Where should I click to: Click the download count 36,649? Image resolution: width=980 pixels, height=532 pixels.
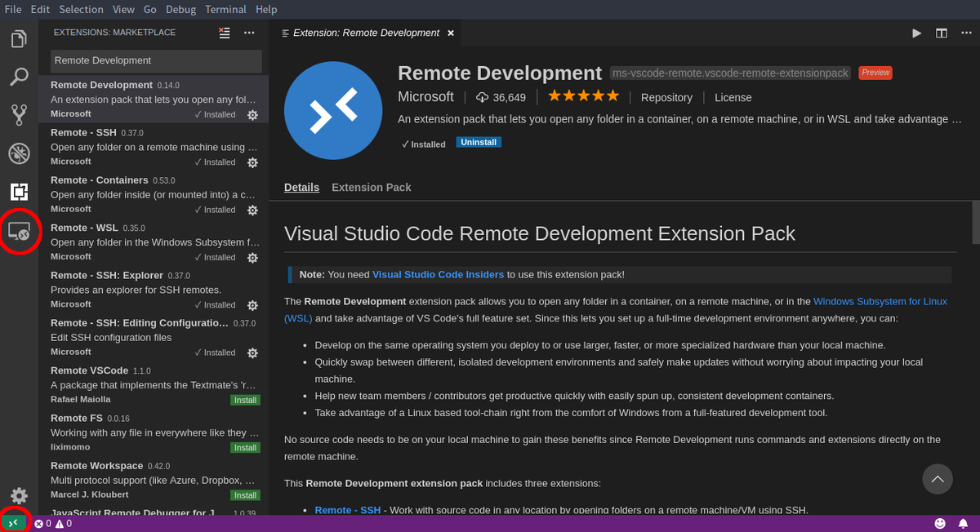(501, 97)
